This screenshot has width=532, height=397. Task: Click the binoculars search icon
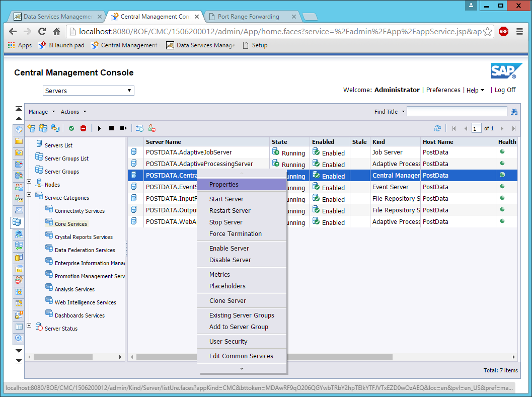point(514,112)
